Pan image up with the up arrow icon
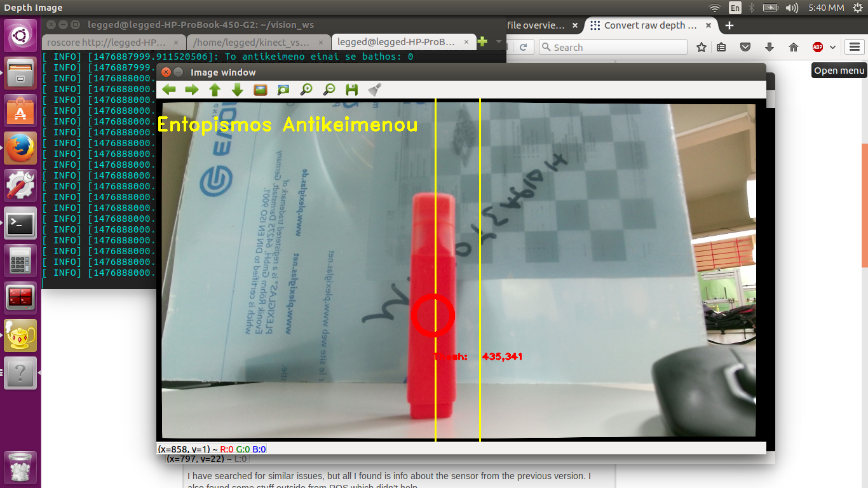Viewport: 868px width, 488px height. coord(215,90)
